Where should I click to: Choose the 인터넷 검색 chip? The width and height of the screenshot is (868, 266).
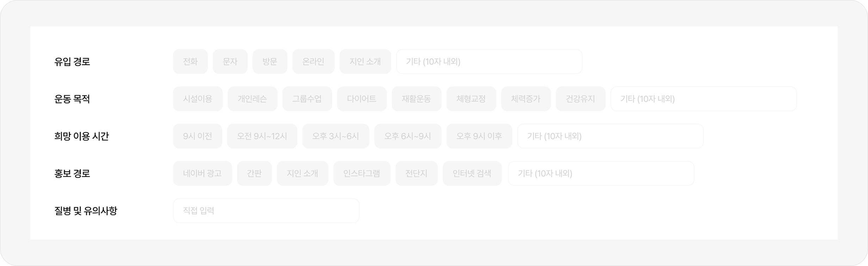tap(472, 173)
